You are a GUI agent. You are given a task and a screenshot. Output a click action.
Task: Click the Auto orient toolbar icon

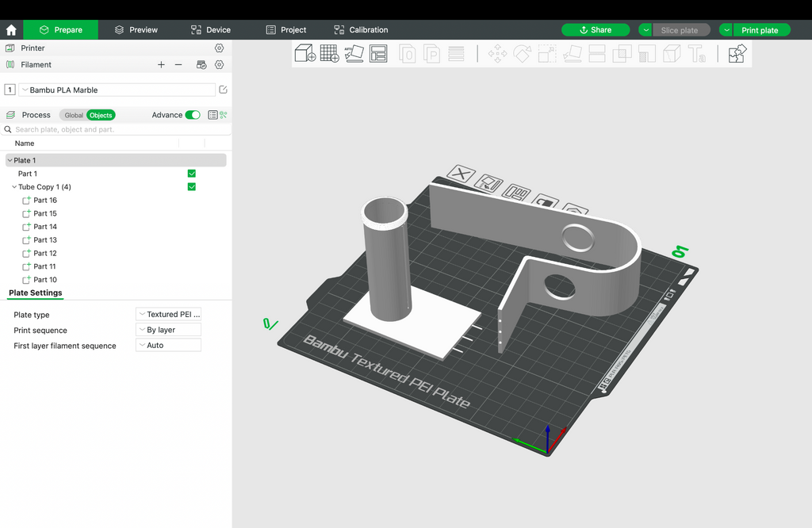[354, 53]
